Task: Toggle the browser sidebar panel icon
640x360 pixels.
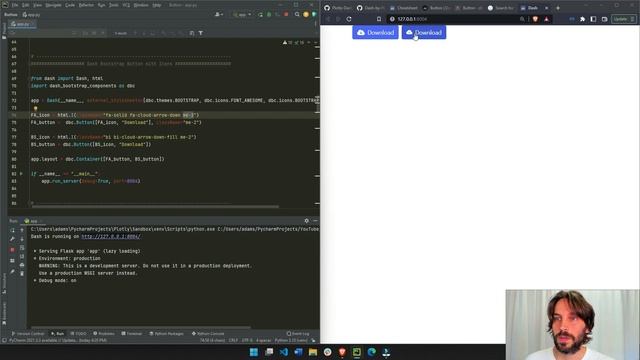Action: 593,19
